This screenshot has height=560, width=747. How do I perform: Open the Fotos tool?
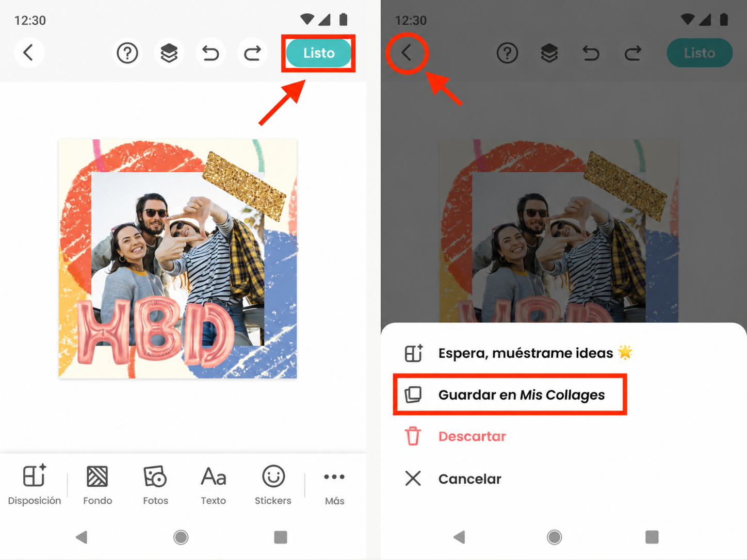[x=155, y=485]
